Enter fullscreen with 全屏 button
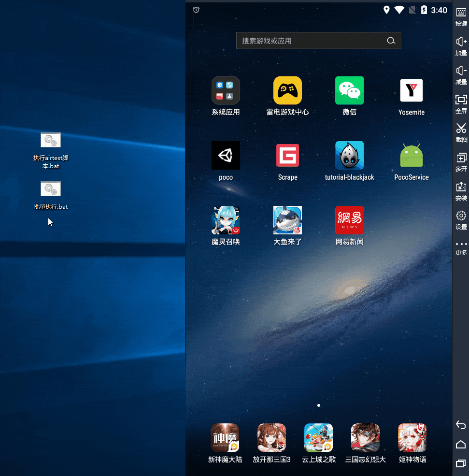469x476 pixels. point(461,104)
